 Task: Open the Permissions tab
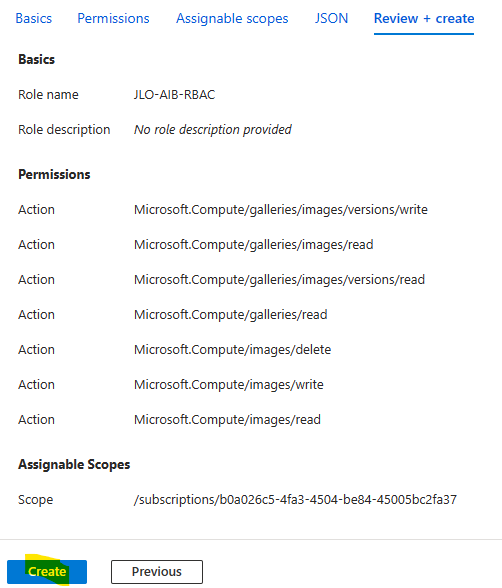[113, 18]
